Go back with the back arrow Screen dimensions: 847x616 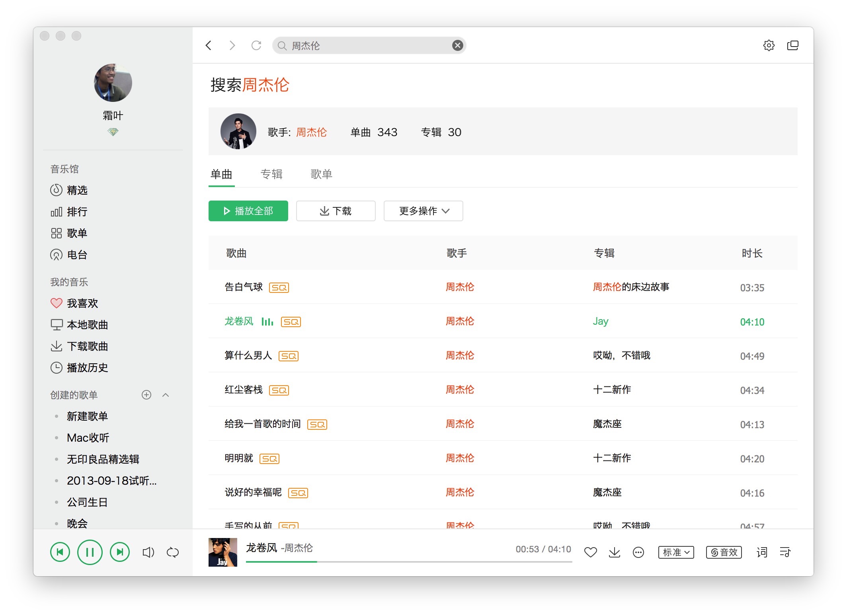[x=209, y=45]
